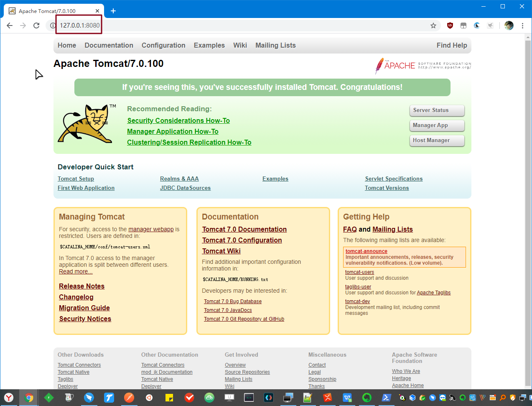The height and width of the screenshot is (406, 532).
Task: Open the Release Notes link
Action: coord(82,286)
